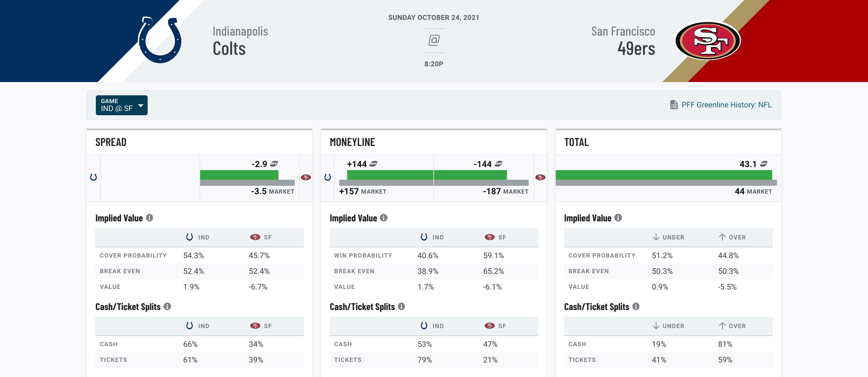Click Colts icon left of moneyline bar
The width and height of the screenshot is (868, 377).
pyautogui.click(x=328, y=177)
